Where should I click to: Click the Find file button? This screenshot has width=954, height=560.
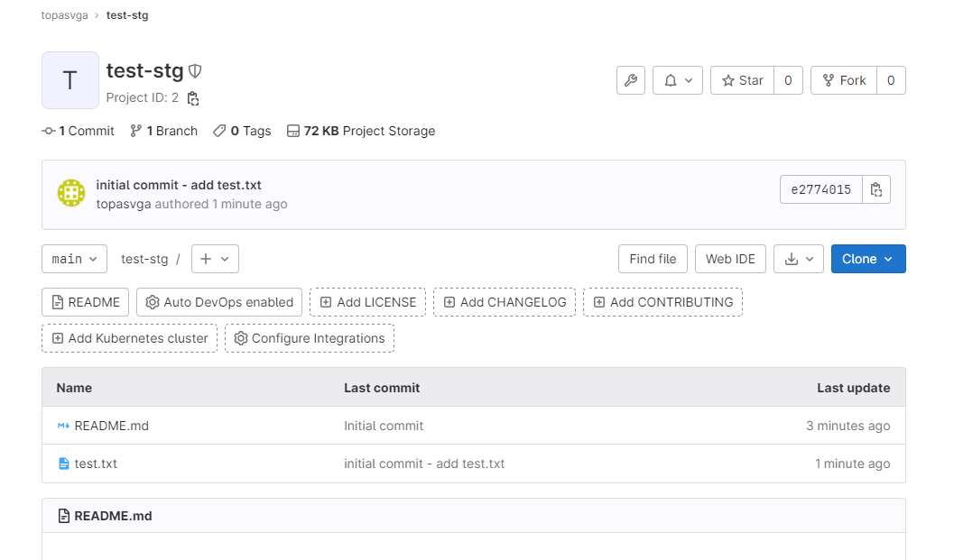point(653,259)
